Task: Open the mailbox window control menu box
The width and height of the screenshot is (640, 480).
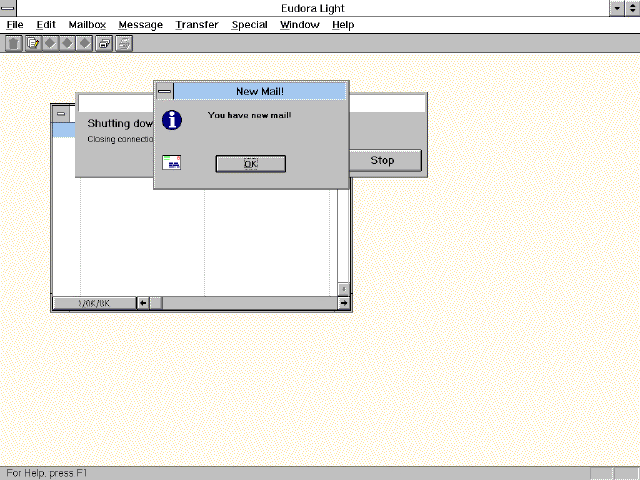Action: click(61, 113)
